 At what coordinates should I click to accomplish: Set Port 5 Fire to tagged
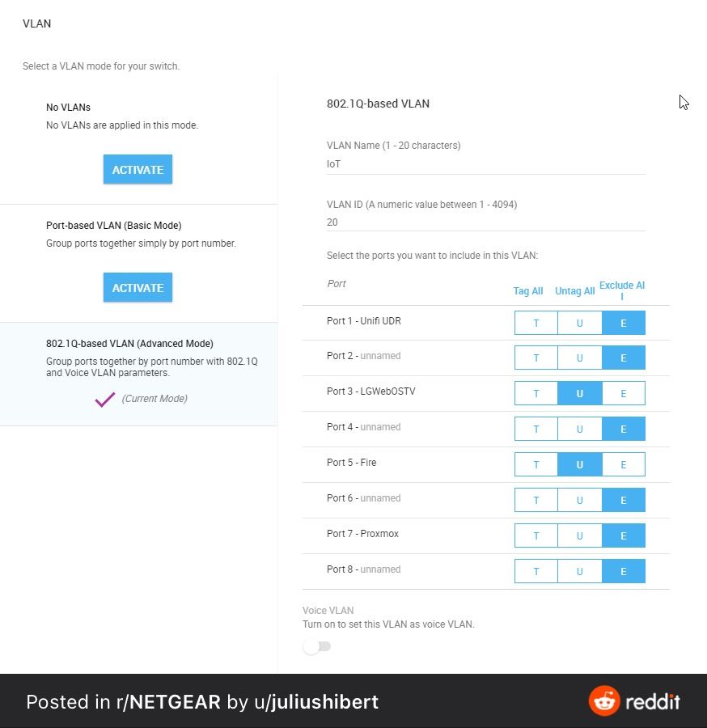536,464
